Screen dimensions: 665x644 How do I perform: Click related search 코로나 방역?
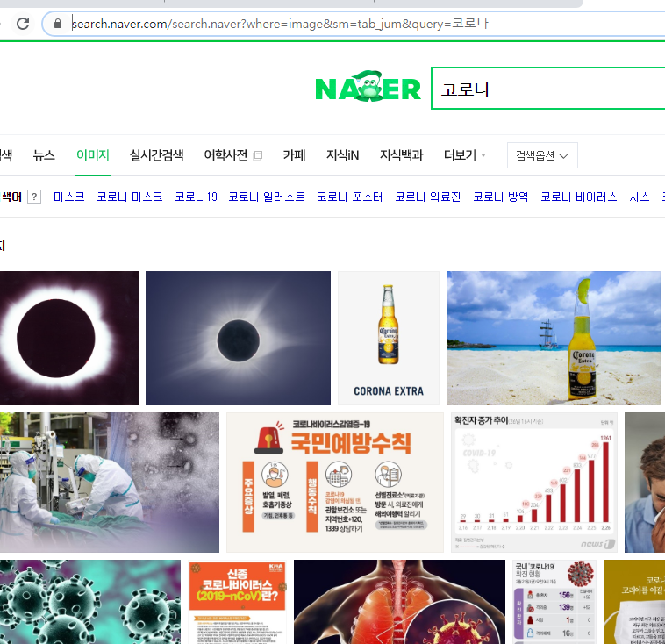[501, 197]
